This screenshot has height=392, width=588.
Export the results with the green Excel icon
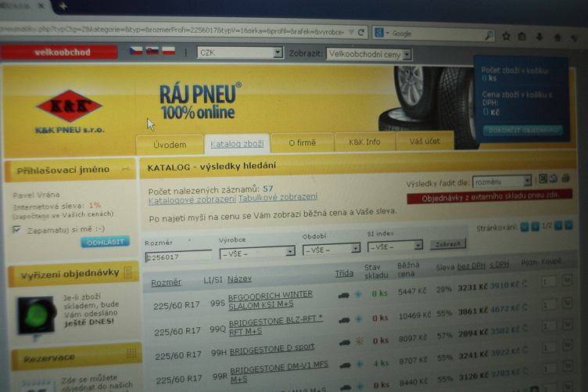click(x=543, y=178)
